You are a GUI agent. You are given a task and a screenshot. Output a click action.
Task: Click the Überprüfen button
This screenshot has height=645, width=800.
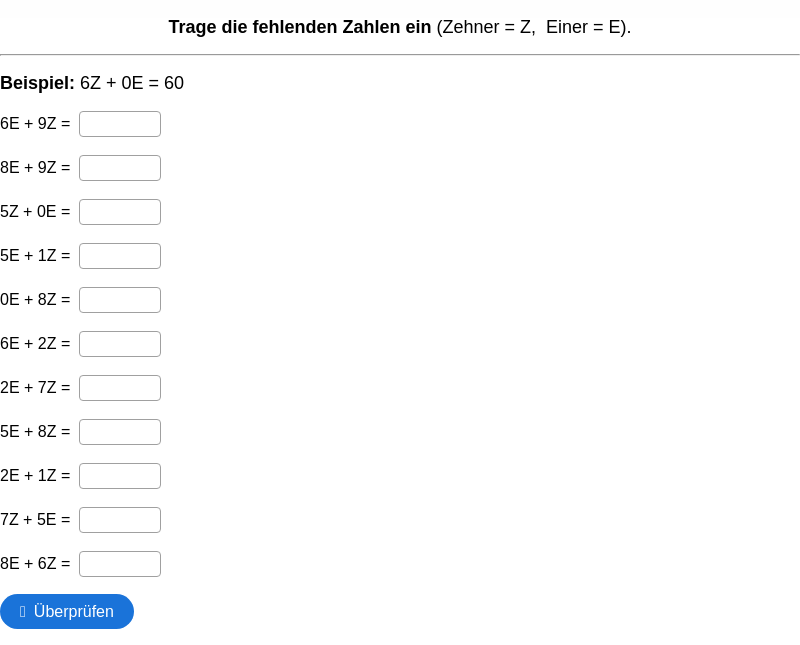point(67,611)
